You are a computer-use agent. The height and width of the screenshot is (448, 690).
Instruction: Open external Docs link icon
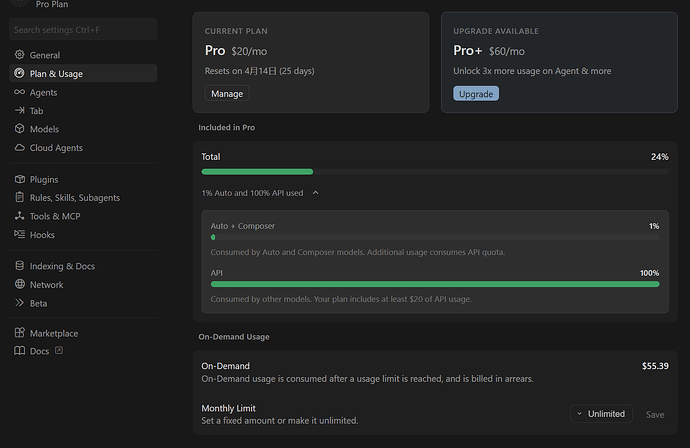click(x=59, y=350)
